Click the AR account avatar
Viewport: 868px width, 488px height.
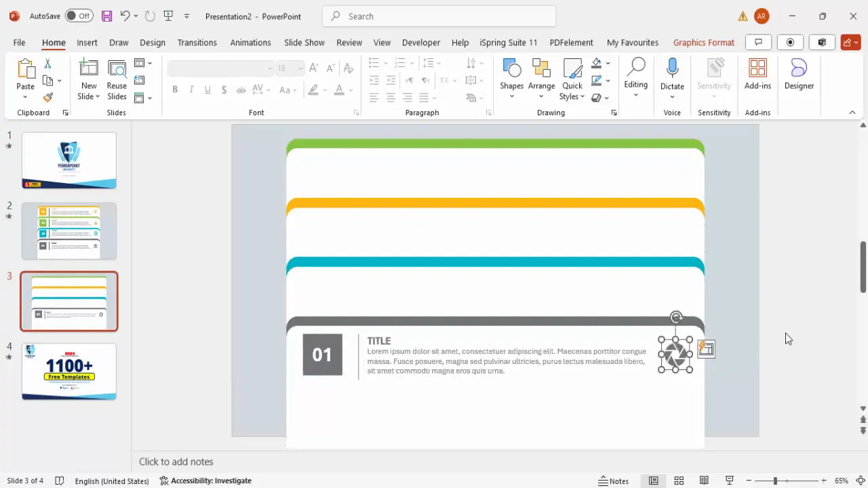pos(762,16)
